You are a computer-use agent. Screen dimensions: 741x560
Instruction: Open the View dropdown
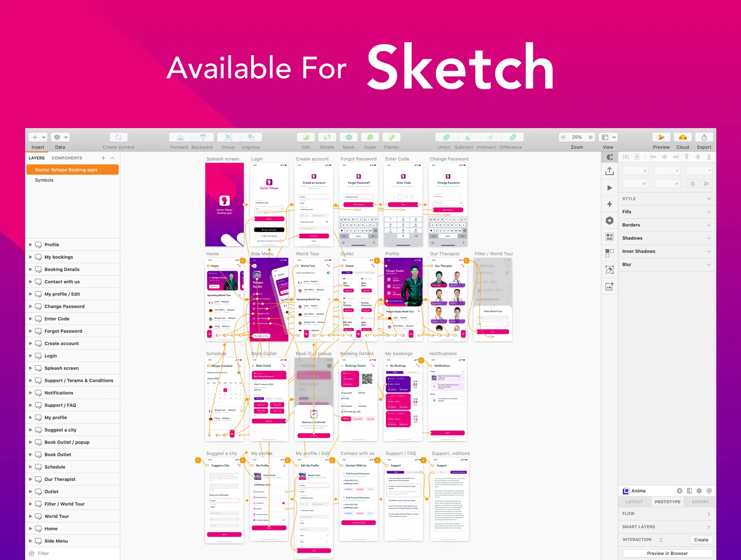click(608, 137)
